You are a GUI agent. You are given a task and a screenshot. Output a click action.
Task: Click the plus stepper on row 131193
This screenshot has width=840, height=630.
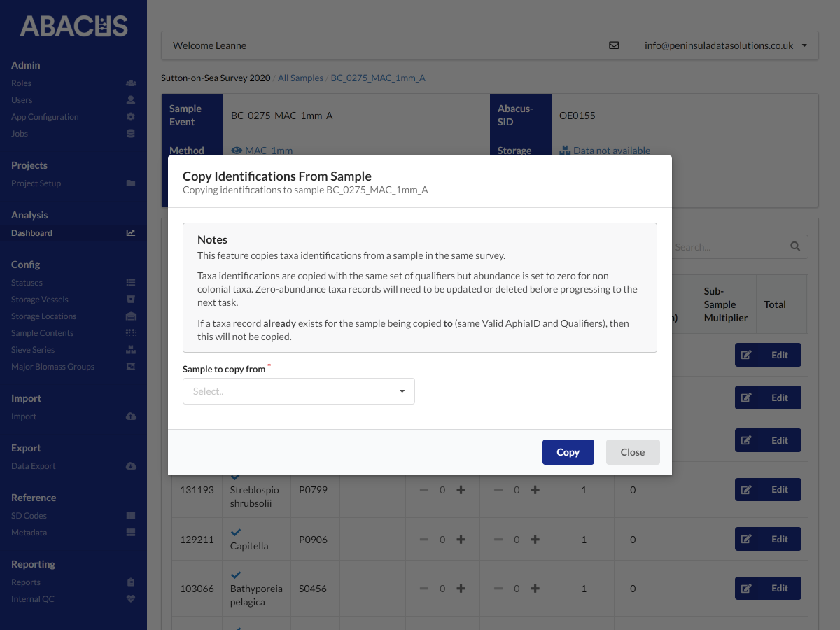(x=461, y=490)
